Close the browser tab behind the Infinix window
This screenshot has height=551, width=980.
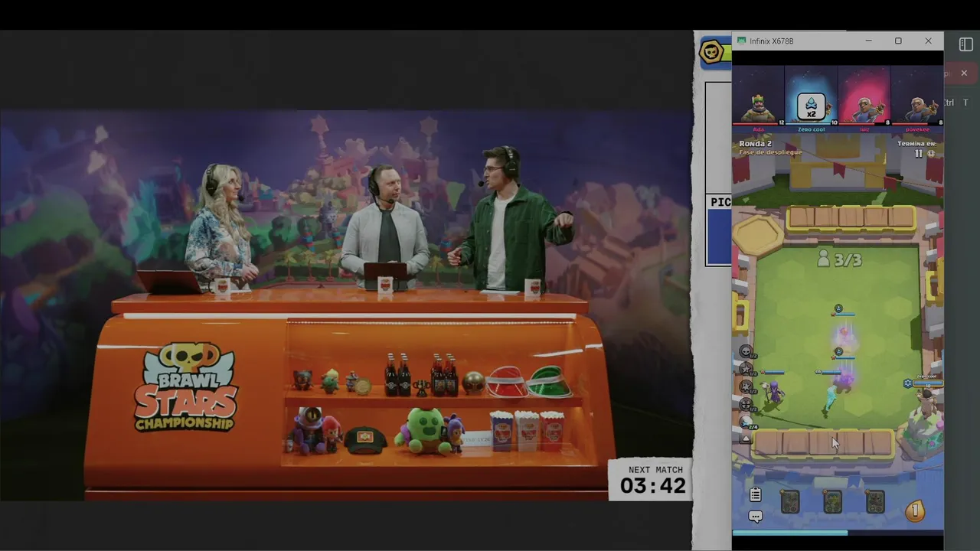point(964,73)
